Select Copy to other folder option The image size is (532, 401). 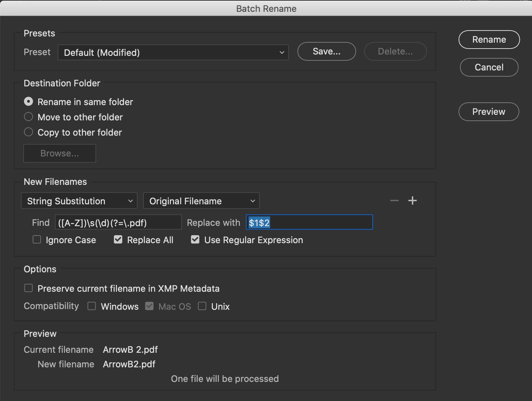[x=28, y=132]
